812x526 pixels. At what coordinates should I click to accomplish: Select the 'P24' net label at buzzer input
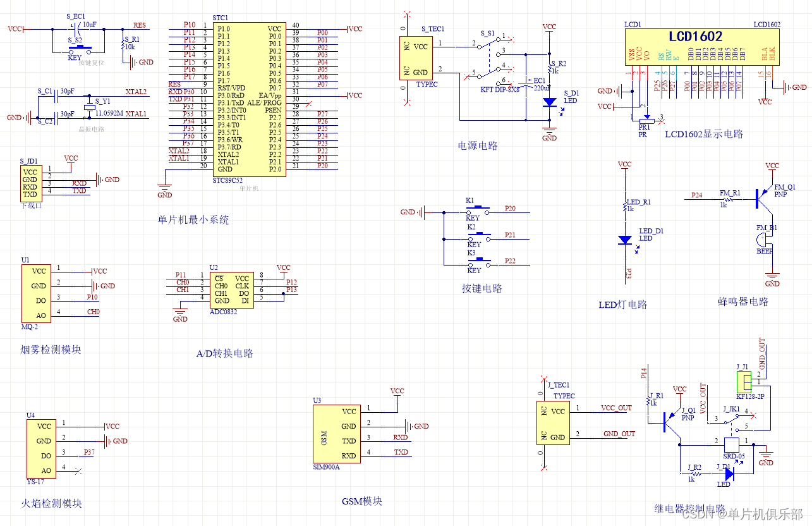(x=697, y=195)
